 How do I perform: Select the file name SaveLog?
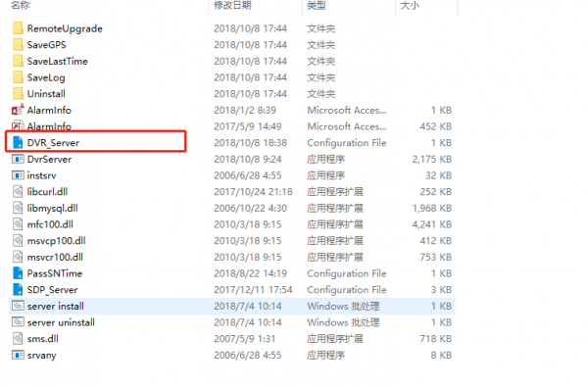(x=46, y=77)
